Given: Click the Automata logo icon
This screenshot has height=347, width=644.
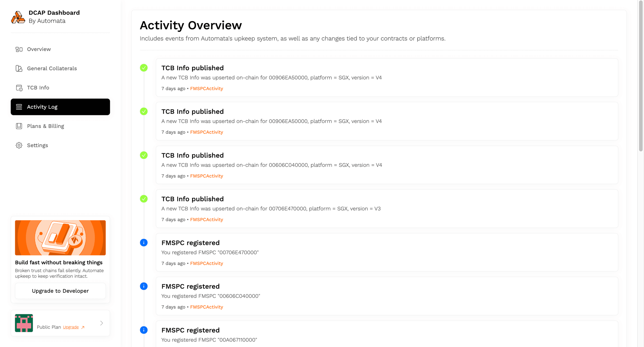Looking at the screenshot, I should click(18, 17).
